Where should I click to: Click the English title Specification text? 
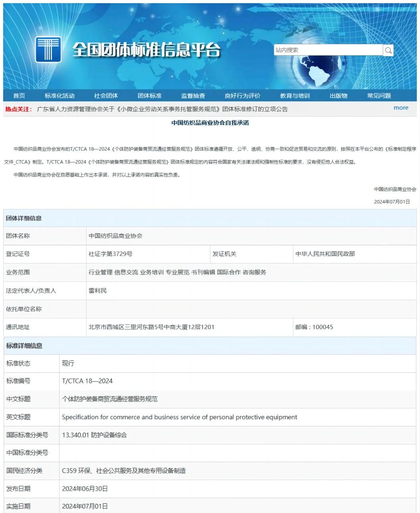coord(179,417)
